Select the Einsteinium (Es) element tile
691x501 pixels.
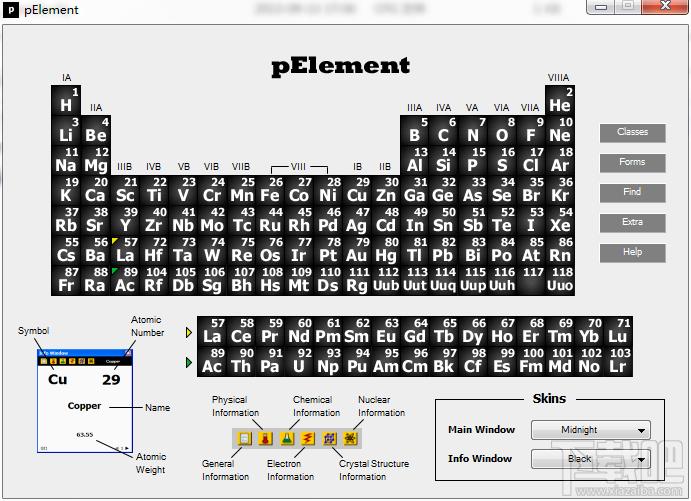(502, 361)
